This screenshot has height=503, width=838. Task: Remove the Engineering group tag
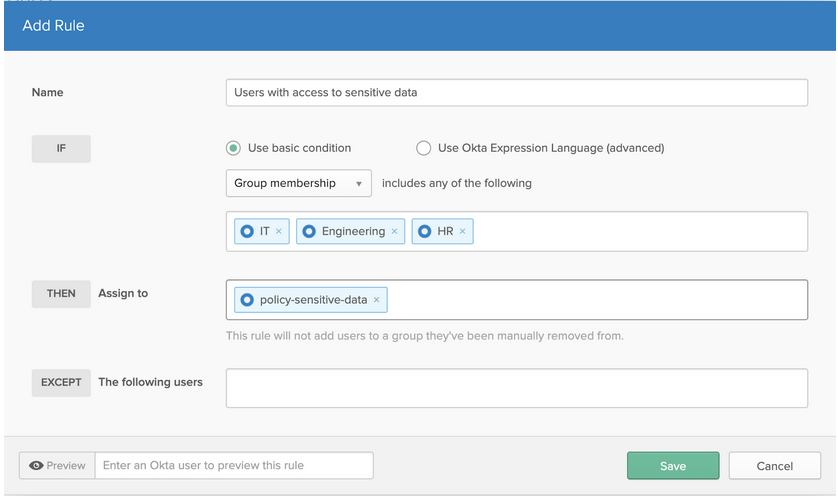pos(394,232)
